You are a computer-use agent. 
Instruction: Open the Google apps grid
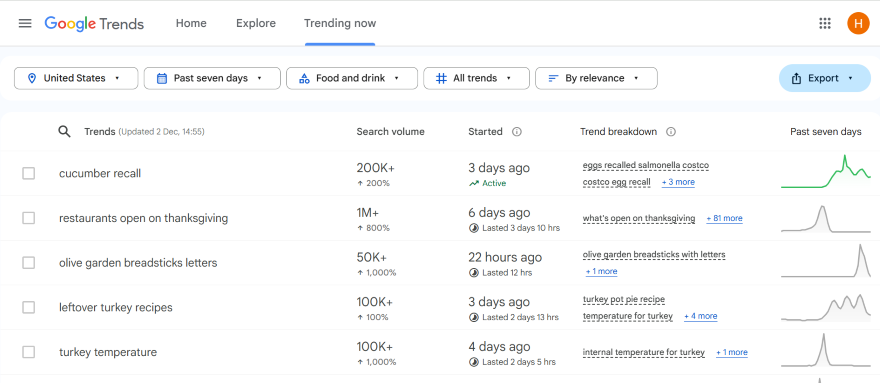[x=824, y=23]
